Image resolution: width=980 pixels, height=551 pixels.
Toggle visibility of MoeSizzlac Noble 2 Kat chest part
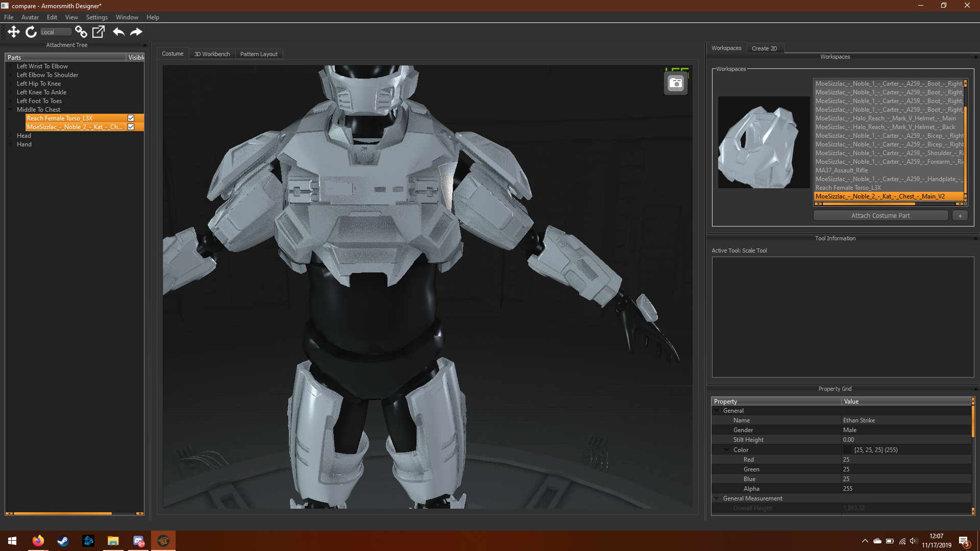131,127
